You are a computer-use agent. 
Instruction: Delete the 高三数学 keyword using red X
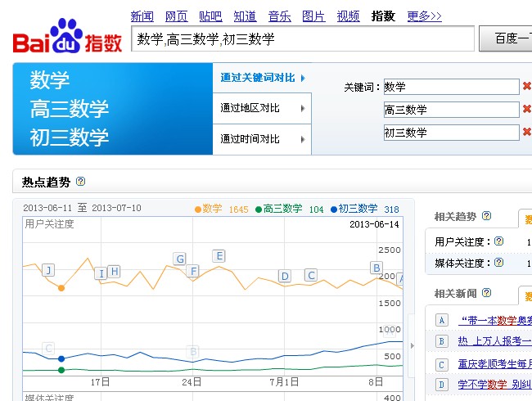pyautogui.click(x=526, y=109)
